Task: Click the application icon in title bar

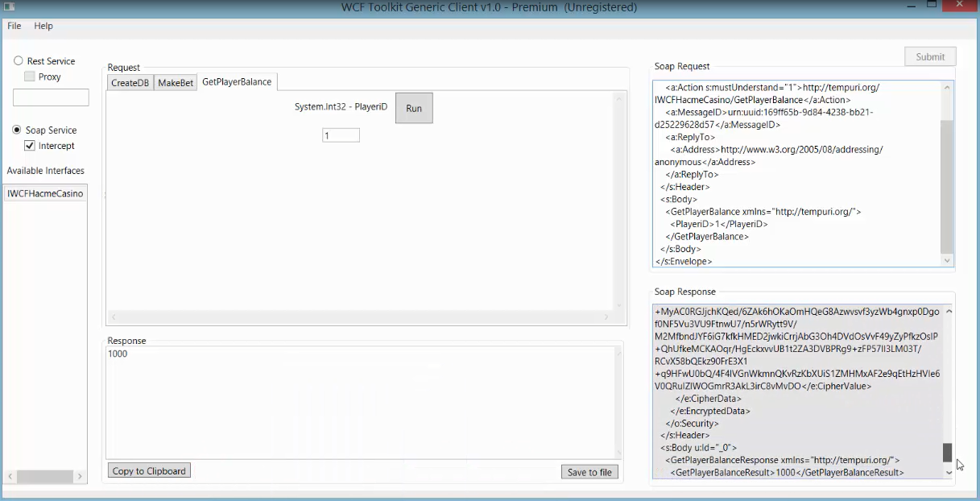Action: coord(8,5)
